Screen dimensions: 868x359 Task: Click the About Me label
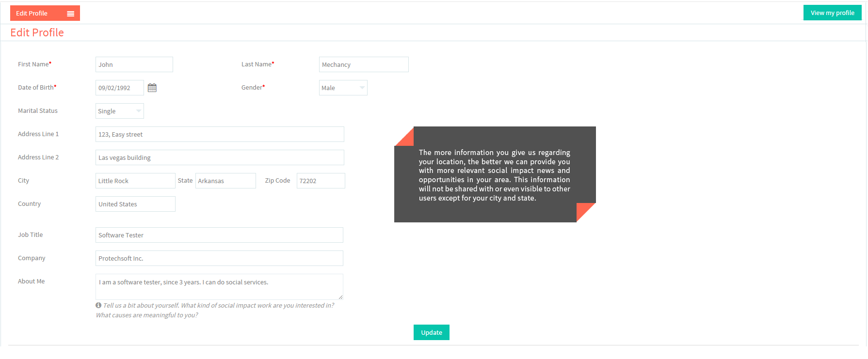point(31,281)
